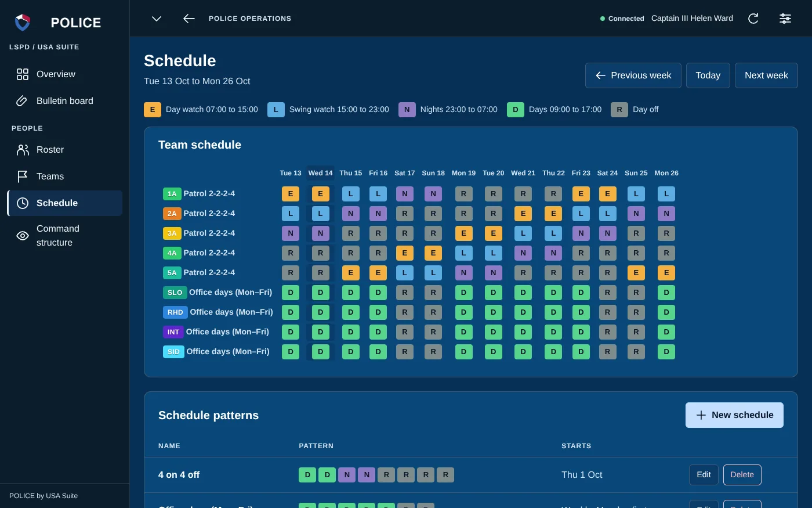Click user name Captain III Helen Ward
The image size is (812, 508).
tap(692, 19)
